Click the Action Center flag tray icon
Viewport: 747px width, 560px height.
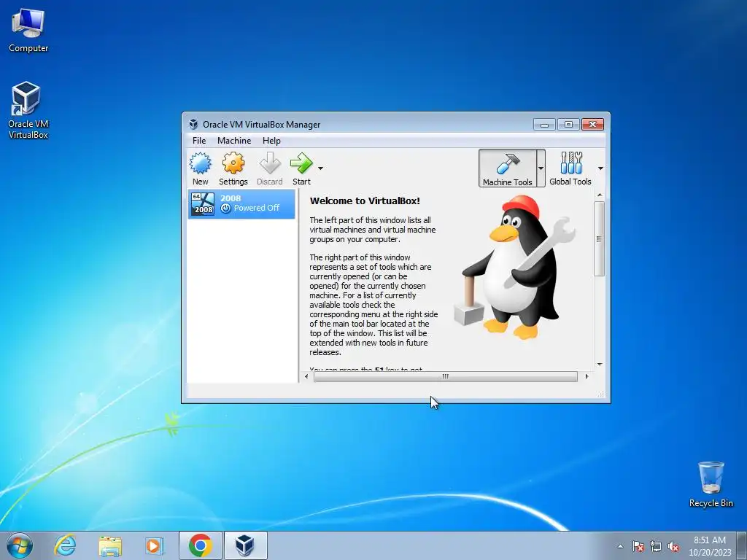[x=638, y=546]
